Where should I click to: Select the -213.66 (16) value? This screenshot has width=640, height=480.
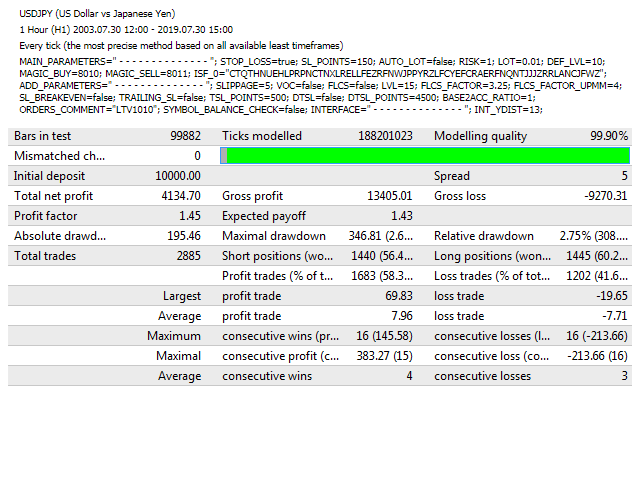pos(598,356)
